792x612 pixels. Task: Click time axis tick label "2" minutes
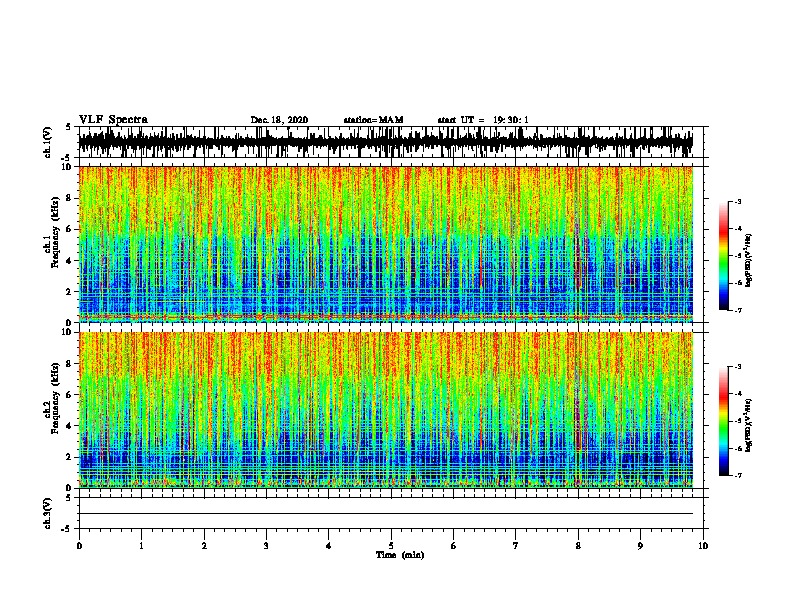204,546
